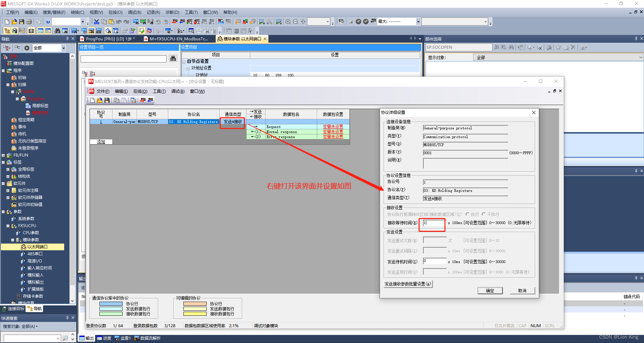The width and height of the screenshot is (644, 343).
Task: Open the protocol dialog's Save icon
Action: click(x=107, y=100)
